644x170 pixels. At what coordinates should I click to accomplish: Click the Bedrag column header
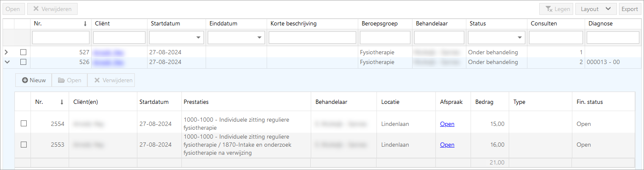click(x=490, y=102)
